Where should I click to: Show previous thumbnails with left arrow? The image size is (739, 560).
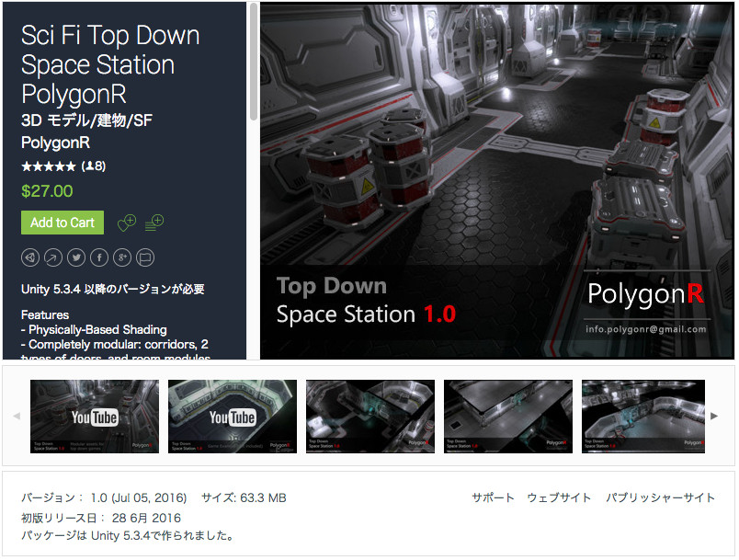click(17, 416)
